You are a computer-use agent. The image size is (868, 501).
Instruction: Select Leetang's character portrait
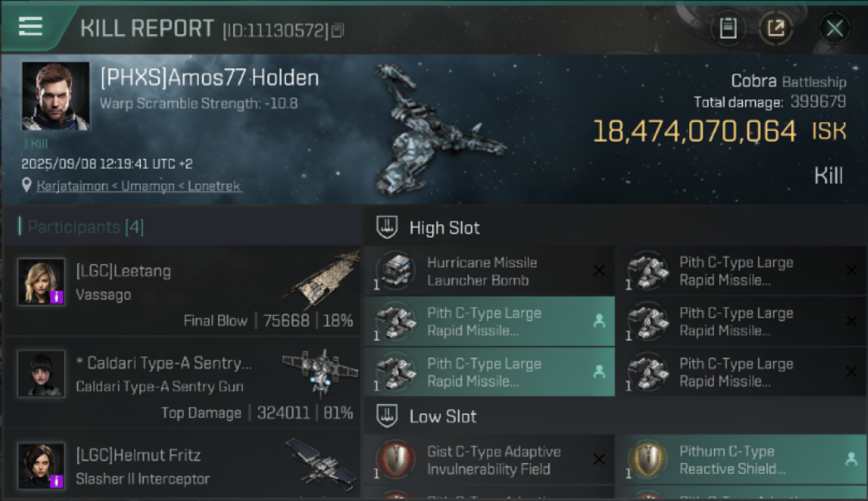(41, 282)
